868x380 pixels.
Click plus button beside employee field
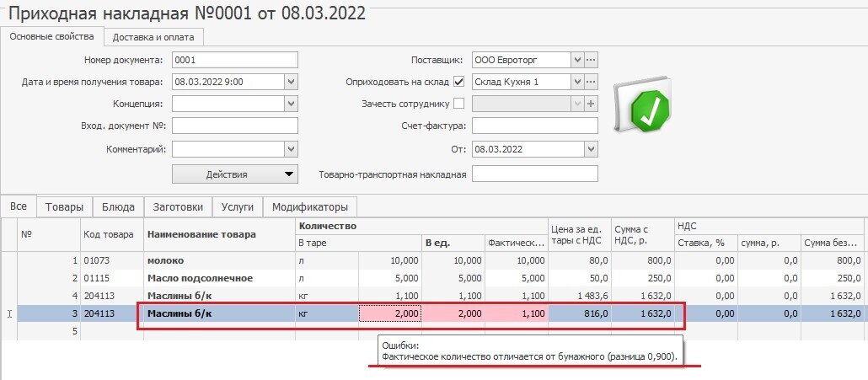591,104
